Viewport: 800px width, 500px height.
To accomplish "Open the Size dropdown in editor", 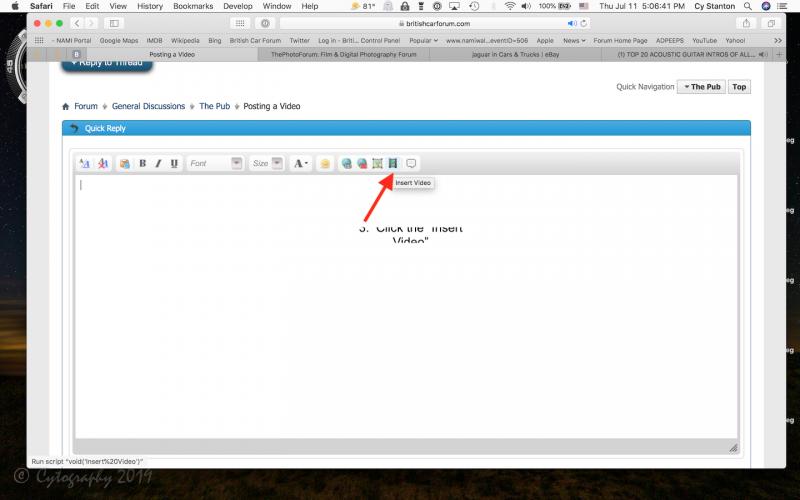I will click(267, 163).
